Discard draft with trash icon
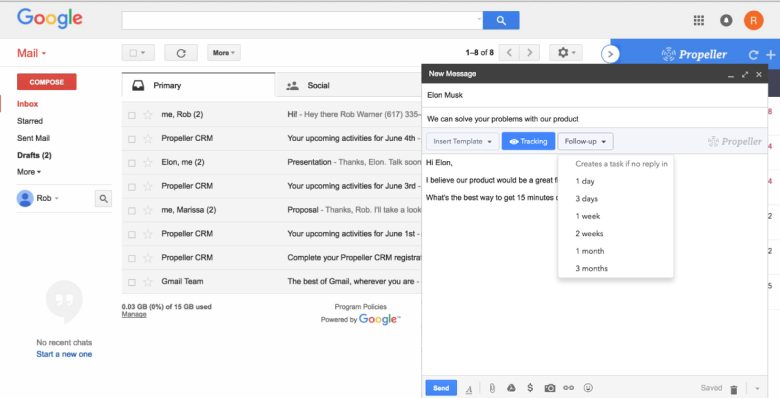780x398 pixels. (734, 389)
